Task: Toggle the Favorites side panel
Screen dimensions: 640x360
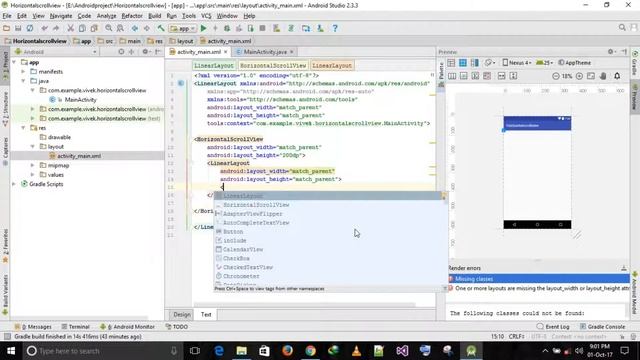Action: (x=5, y=246)
